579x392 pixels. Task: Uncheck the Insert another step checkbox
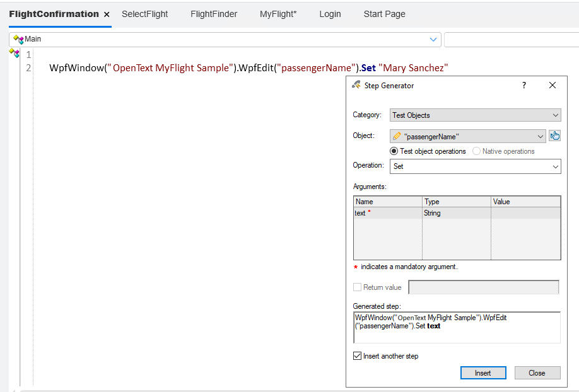click(x=358, y=356)
